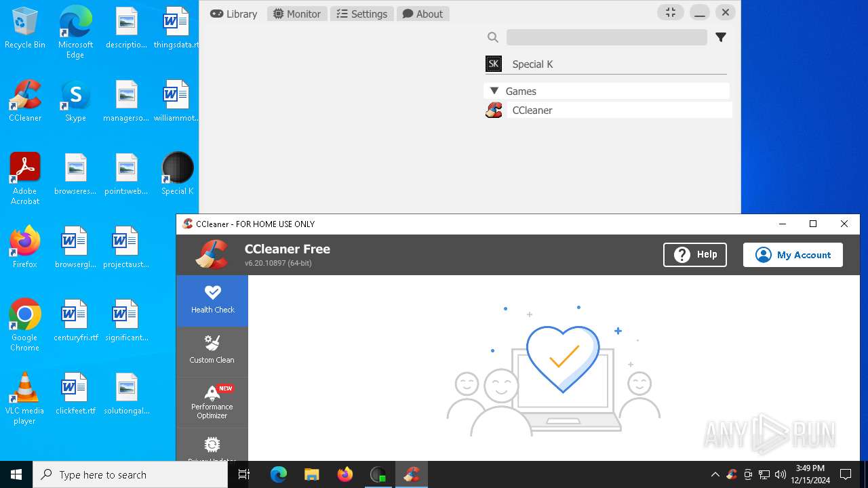Image resolution: width=868 pixels, height=488 pixels.
Task: Select the Skype desktop shortcut
Action: coord(75,101)
